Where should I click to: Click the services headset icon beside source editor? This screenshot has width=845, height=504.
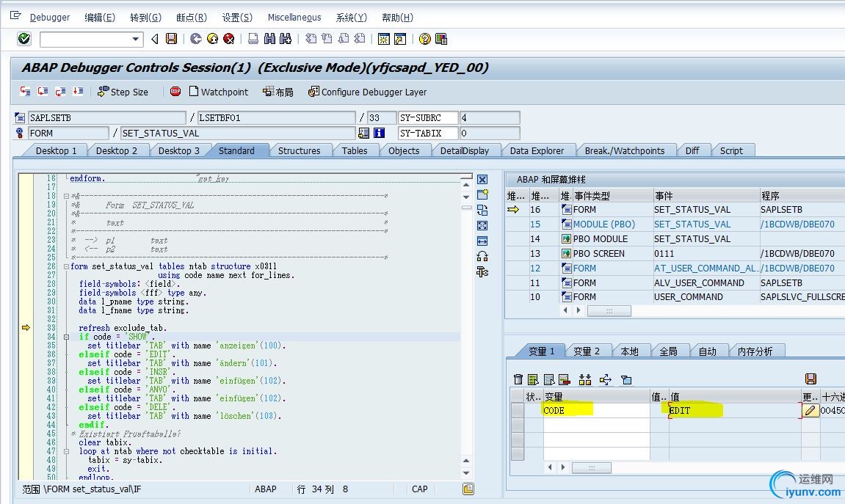pos(482,256)
